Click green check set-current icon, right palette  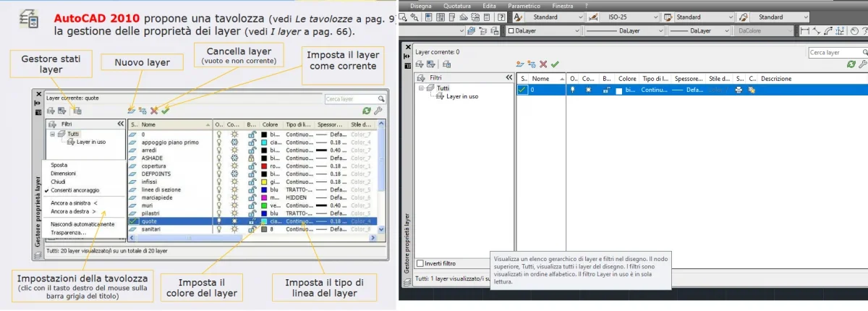[x=555, y=64]
